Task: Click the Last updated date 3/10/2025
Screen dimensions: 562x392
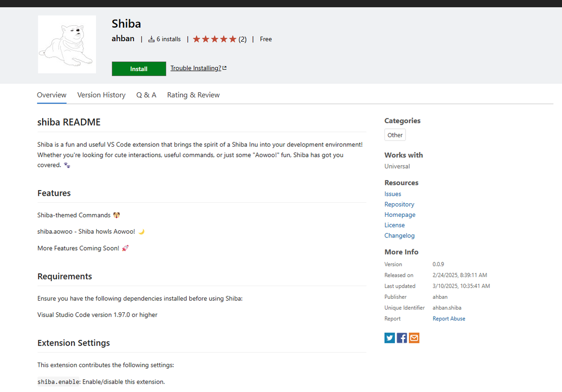Action: (x=461, y=286)
